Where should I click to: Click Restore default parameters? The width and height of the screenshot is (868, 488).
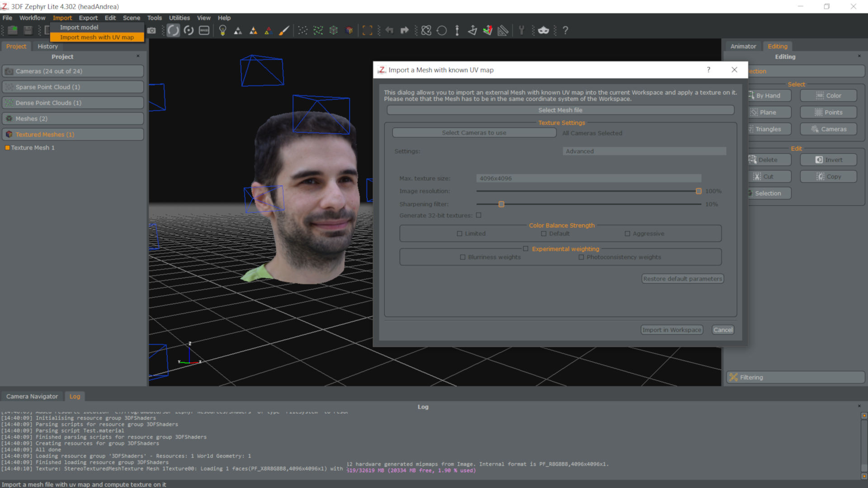point(683,278)
